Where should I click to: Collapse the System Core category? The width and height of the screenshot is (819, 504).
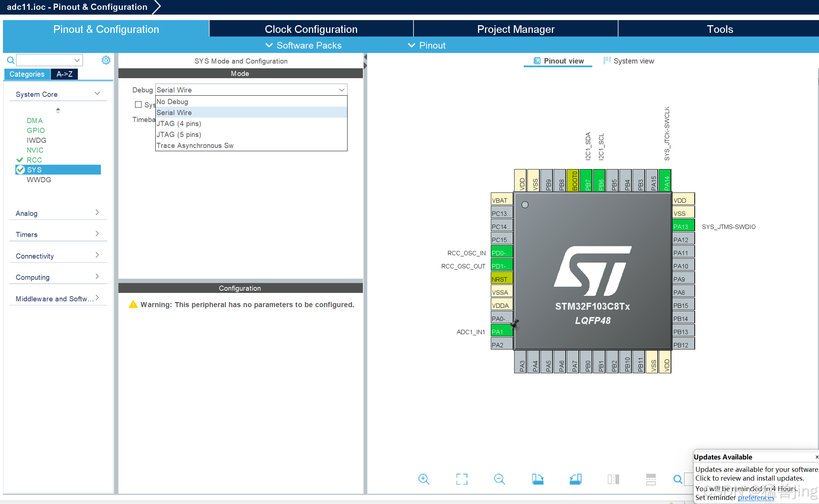[97, 93]
